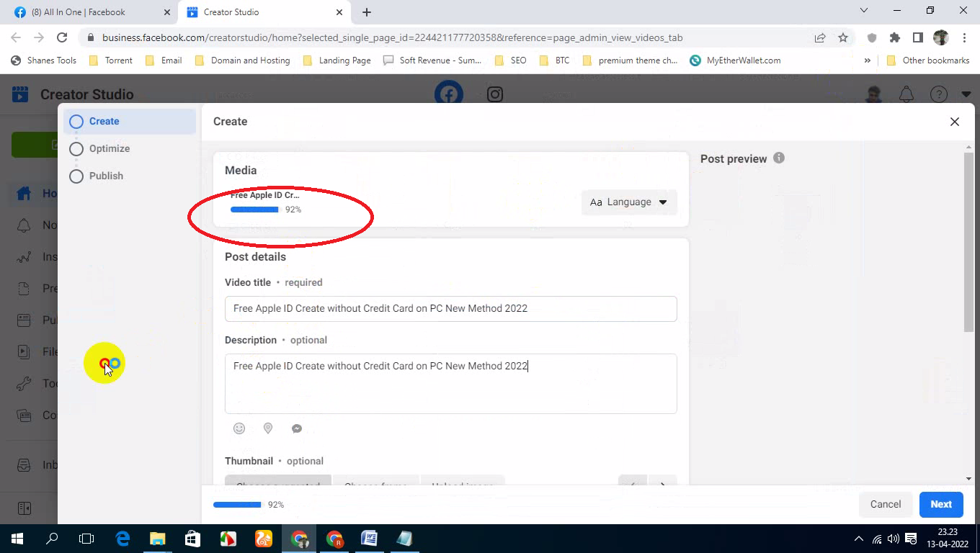This screenshot has height=553, width=980.
Task: Open the UC Browser taskbar icon
Action: pos(263,539)
